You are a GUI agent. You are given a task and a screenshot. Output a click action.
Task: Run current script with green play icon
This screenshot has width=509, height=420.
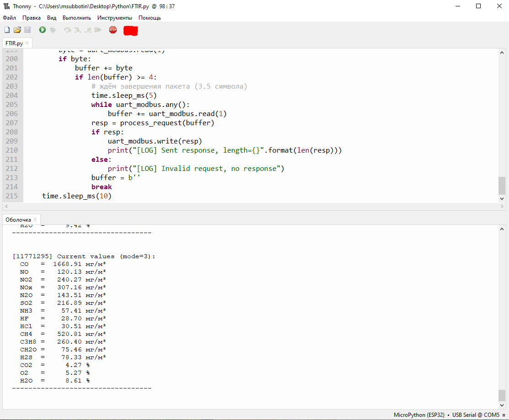[42, 30]
